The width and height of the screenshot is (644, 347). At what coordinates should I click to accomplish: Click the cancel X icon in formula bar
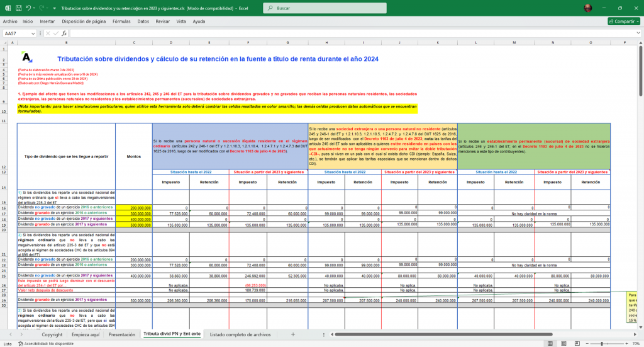48,34
